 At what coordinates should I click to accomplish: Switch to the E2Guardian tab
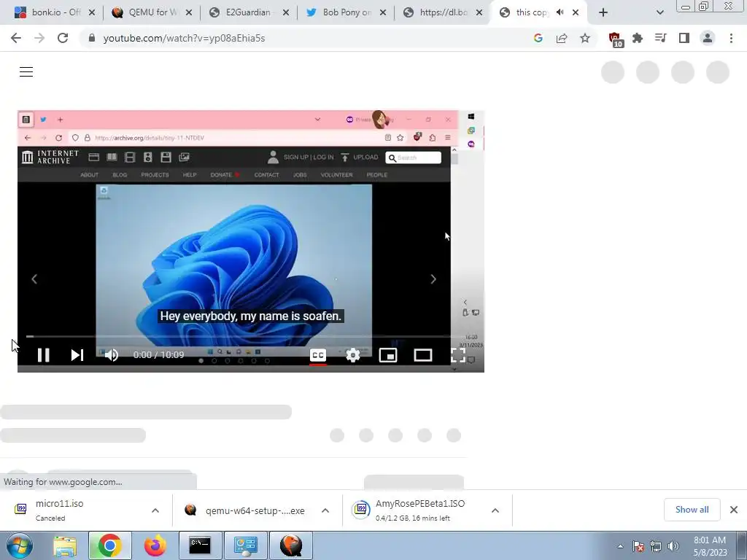coord(248,12)
